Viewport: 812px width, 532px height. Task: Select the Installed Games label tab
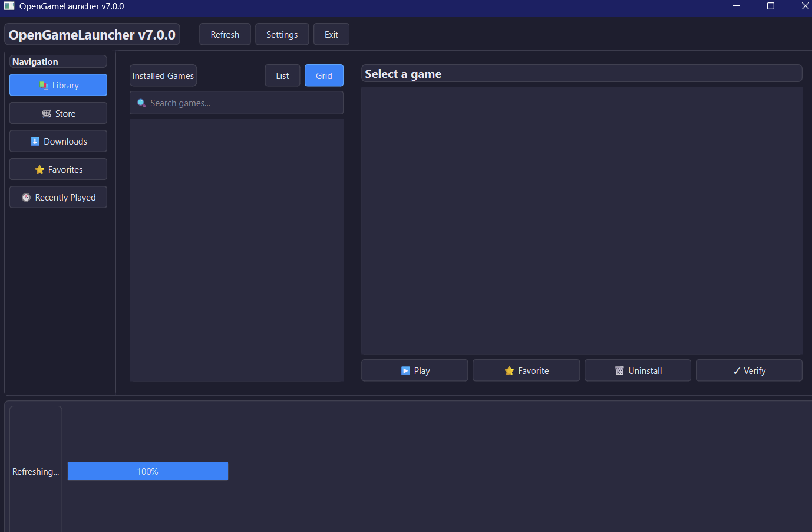pyautogui.click(x=163, y=75)
